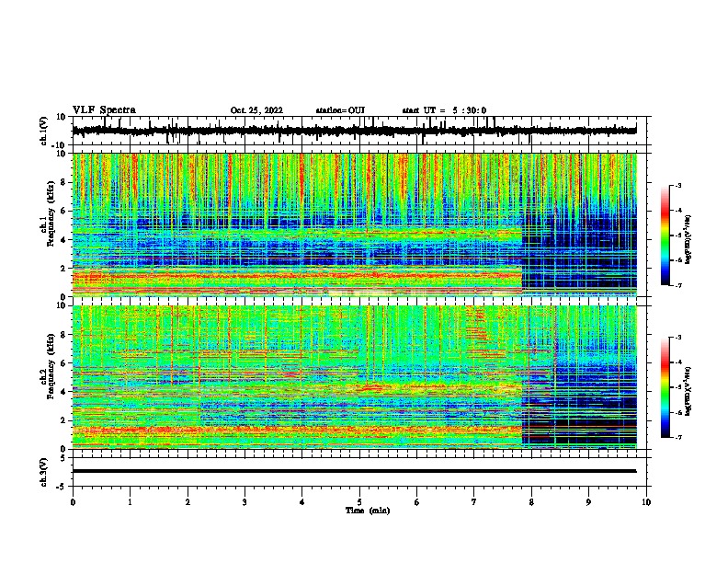Click the ch.1 voltage waveform trace
Viewport: 728px width, 563px height.
click(x=354, y=131)
